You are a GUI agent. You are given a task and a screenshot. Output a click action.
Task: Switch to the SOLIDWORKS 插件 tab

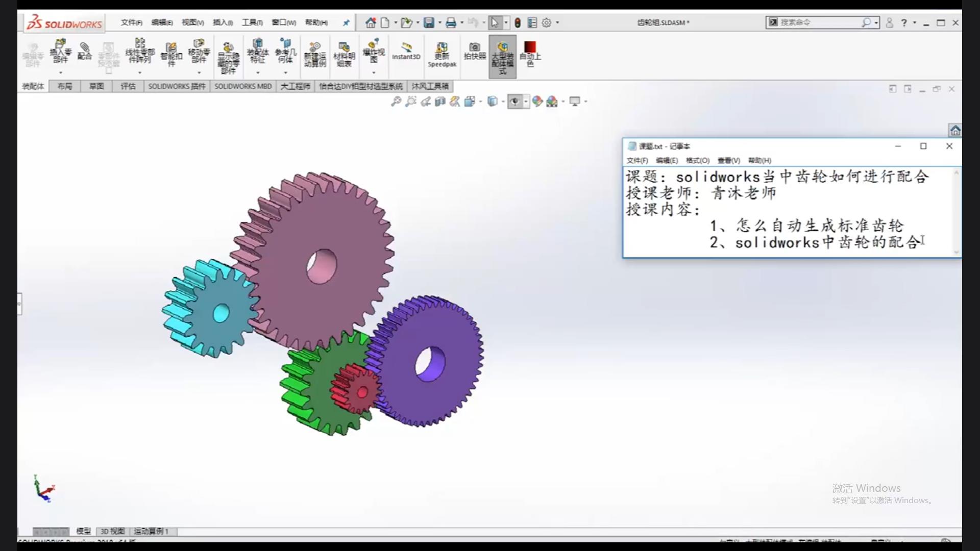177,86
